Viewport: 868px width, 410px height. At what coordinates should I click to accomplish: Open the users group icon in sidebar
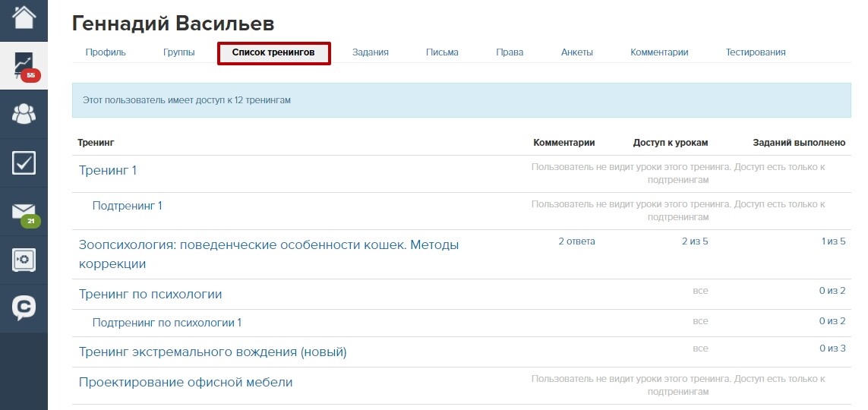(x=24, y=114)
